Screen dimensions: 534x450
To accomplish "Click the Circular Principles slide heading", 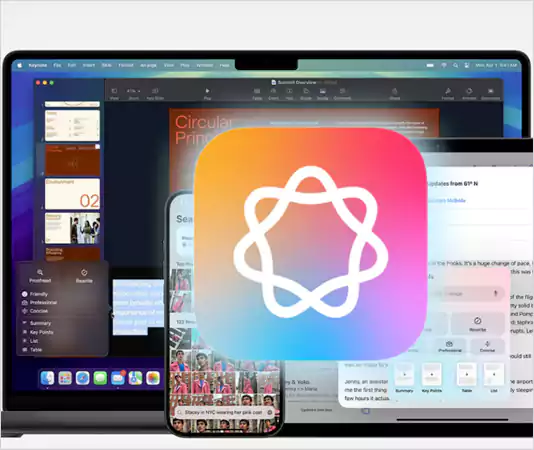I will pyautogui.click(x=203, y=130).
